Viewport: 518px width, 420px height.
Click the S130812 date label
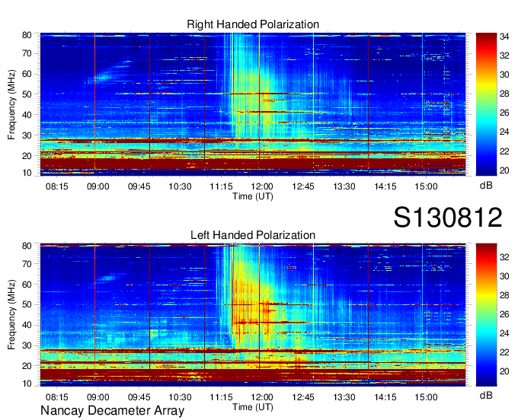pos(448,218)
